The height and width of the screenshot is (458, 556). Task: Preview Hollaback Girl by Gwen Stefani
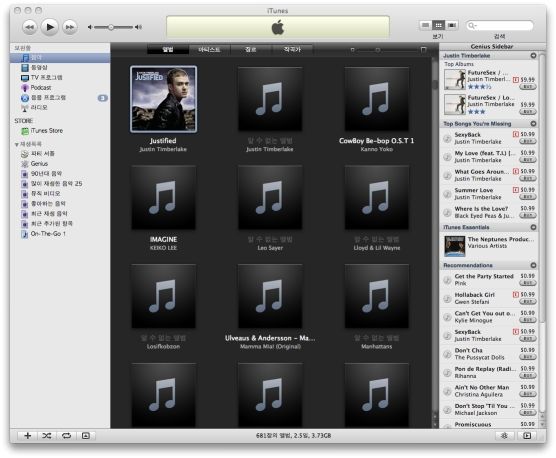tap(447, 298)
